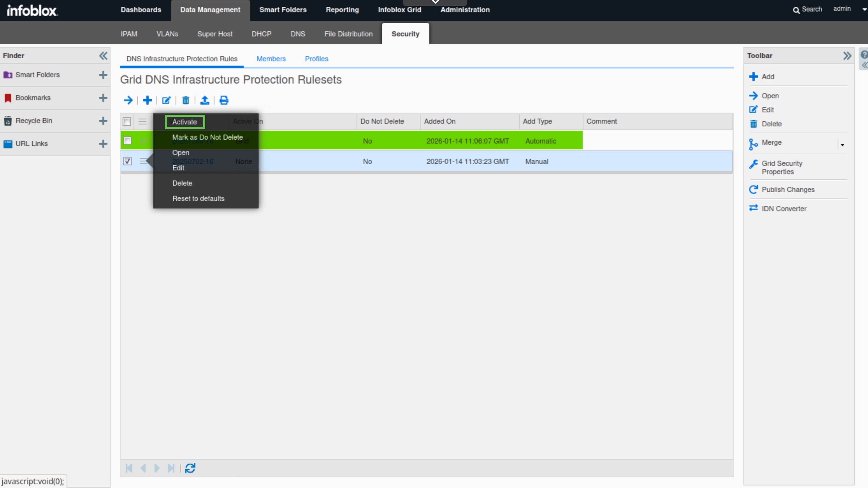The height and width of the screenshot is (488, 868).
Task: Click the table refresh icon at the bottom
Action: 190,468
